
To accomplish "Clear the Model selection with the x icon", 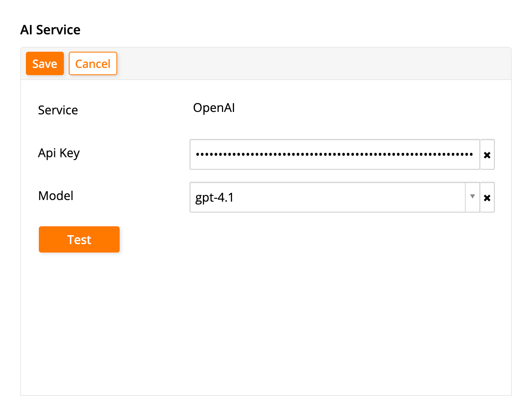I will click(x=487, y=198).
